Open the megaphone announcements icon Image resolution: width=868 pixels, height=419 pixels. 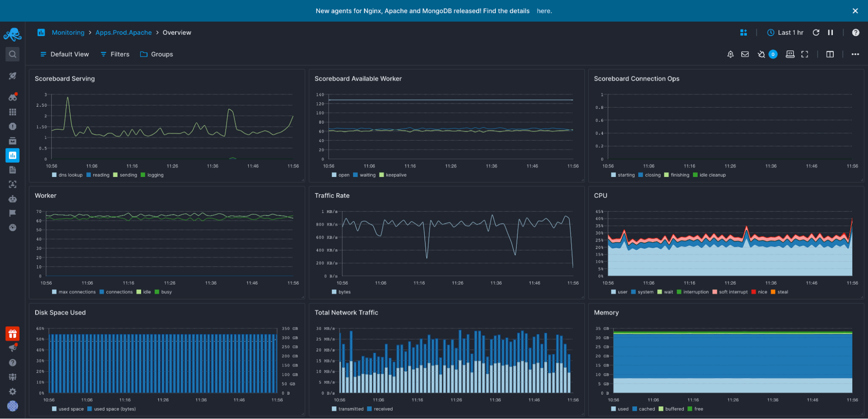[13, 348]
